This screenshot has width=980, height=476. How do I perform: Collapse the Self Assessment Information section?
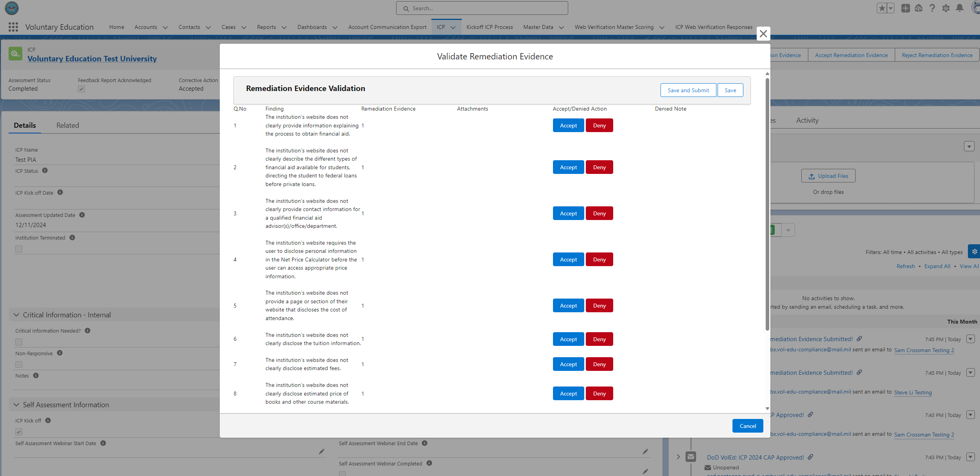(16, 405)
